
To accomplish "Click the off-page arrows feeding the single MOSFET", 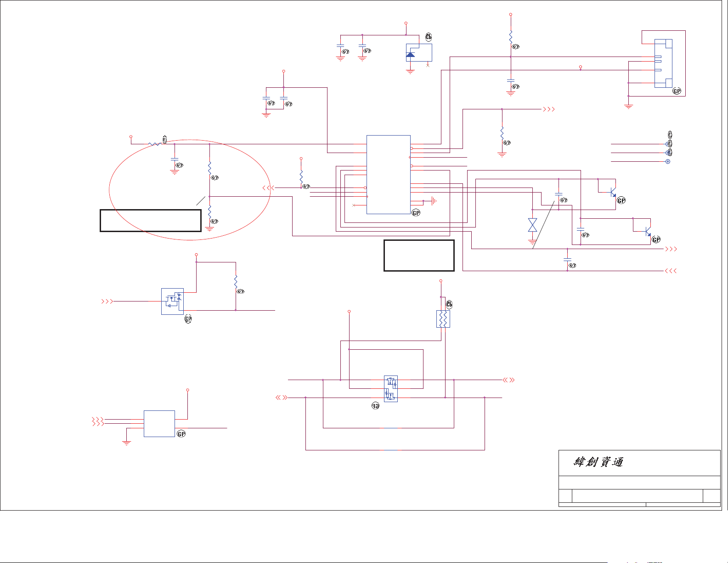I will tap(107, 301).
